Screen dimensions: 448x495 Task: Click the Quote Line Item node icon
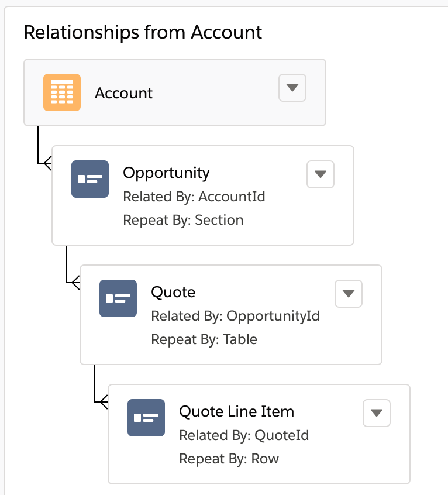pyautogui.click(x=146, y=418)
